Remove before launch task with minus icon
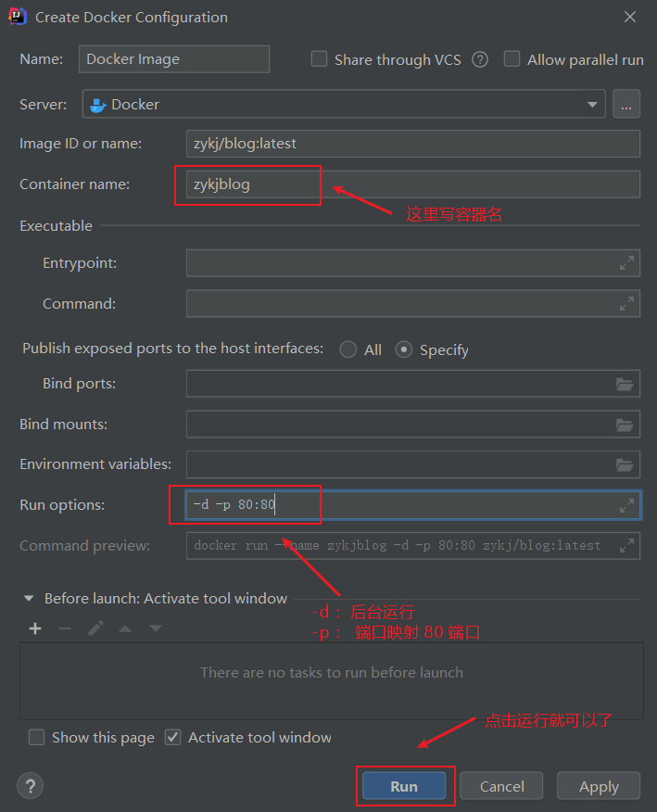 pos(65,628)
